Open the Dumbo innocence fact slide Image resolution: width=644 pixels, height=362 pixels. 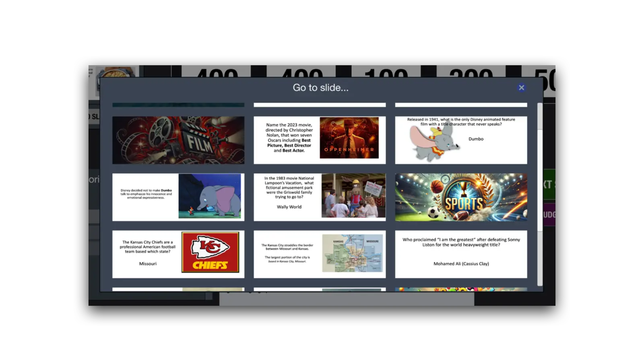point(178,197)
